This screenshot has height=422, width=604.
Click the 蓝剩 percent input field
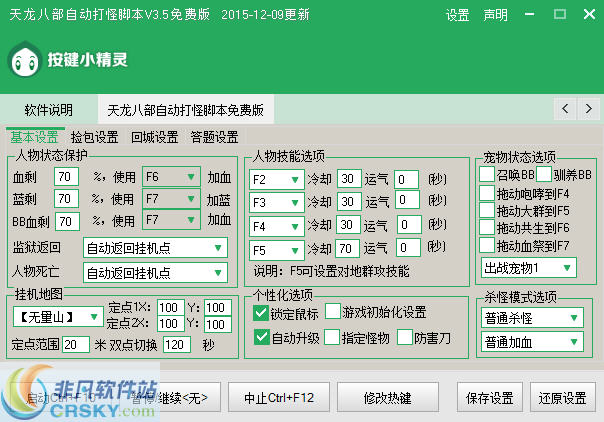click(67, 199)
